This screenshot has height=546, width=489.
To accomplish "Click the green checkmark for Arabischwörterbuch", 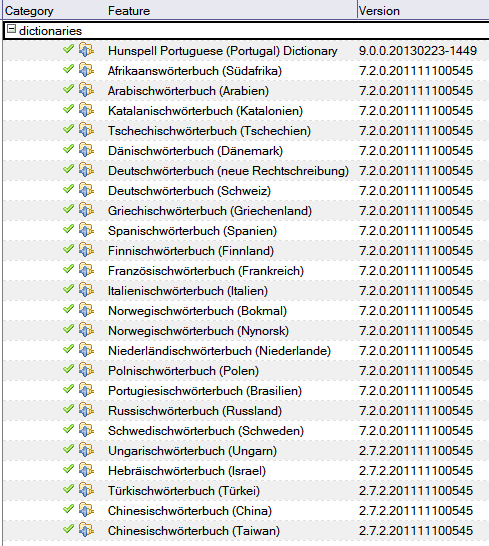I will (69, 89).
